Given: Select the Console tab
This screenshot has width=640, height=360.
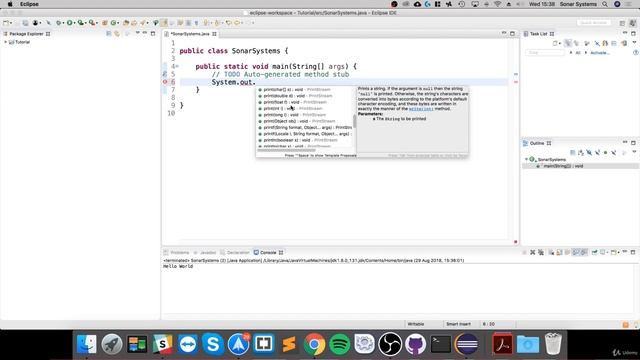Looking at the screenshot, I should (268, 253).
